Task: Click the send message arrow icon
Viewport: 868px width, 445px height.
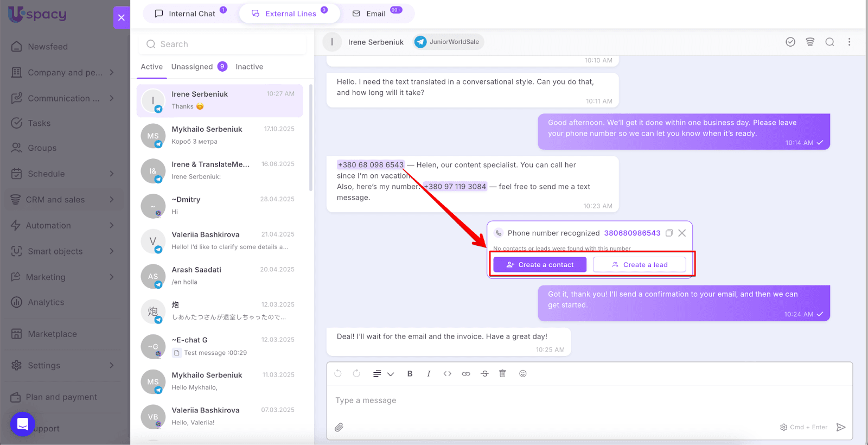Action: [841, 427]
